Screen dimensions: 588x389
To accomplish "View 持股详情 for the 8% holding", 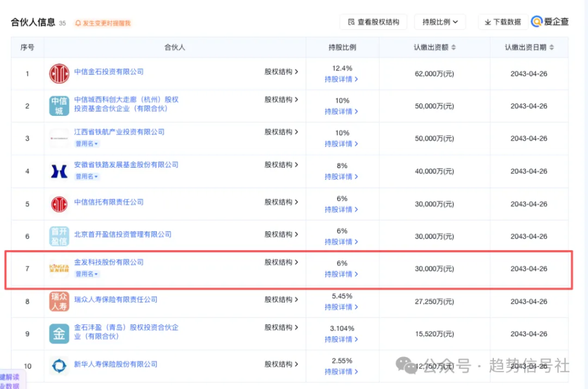I will click(x=341, y=177).
